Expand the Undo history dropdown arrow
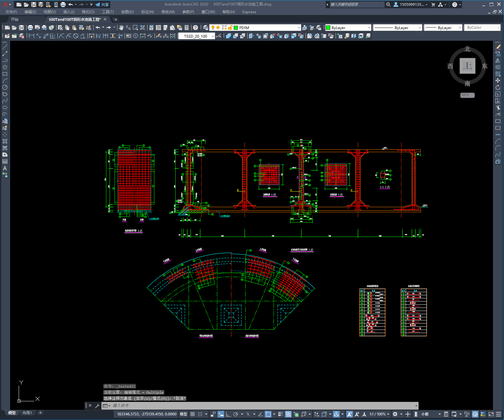This screenshot has width=504, height=420. pyautogui.click(x=103, y=28)
